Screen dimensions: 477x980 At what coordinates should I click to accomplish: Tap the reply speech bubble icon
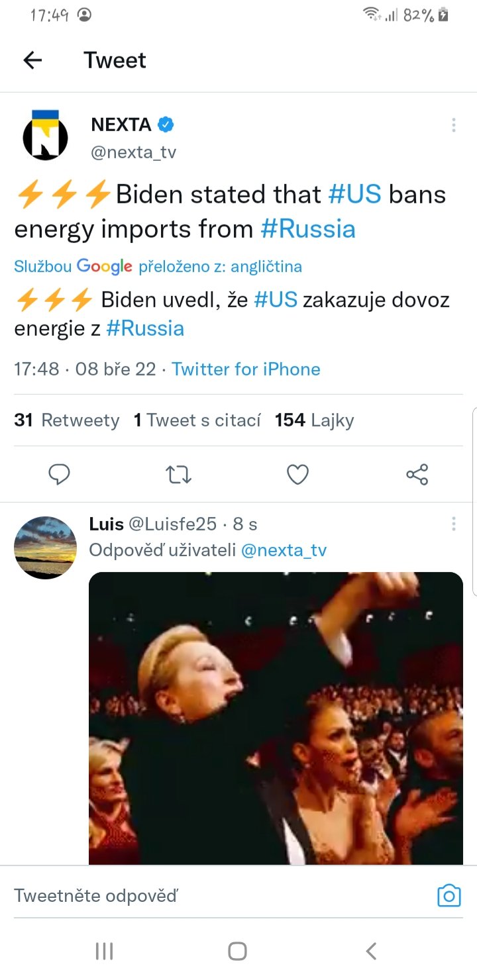click(x=60, y=474)
